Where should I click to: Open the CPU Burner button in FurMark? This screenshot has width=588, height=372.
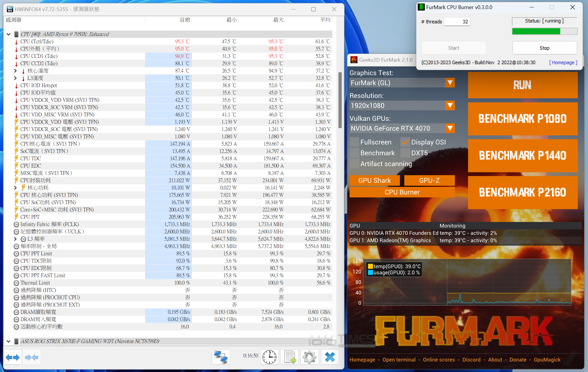(402, 192)
